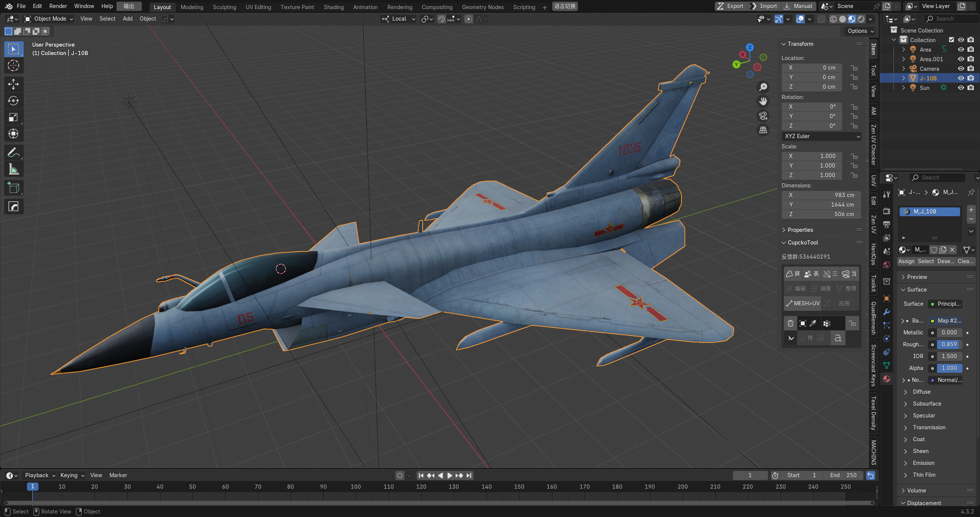Jump to the timeline start frame
980x517 pixels.
[x=421, y=475]
